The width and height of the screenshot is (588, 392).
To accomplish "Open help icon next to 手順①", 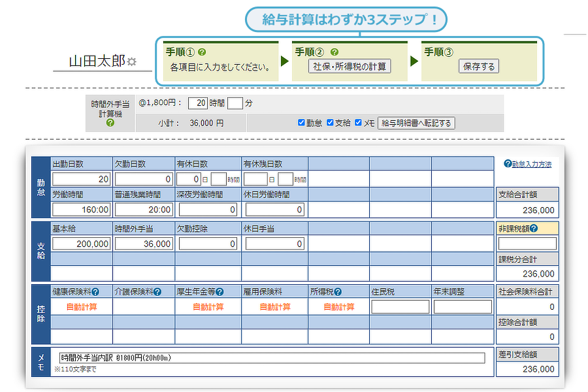I will coord(203,52).
